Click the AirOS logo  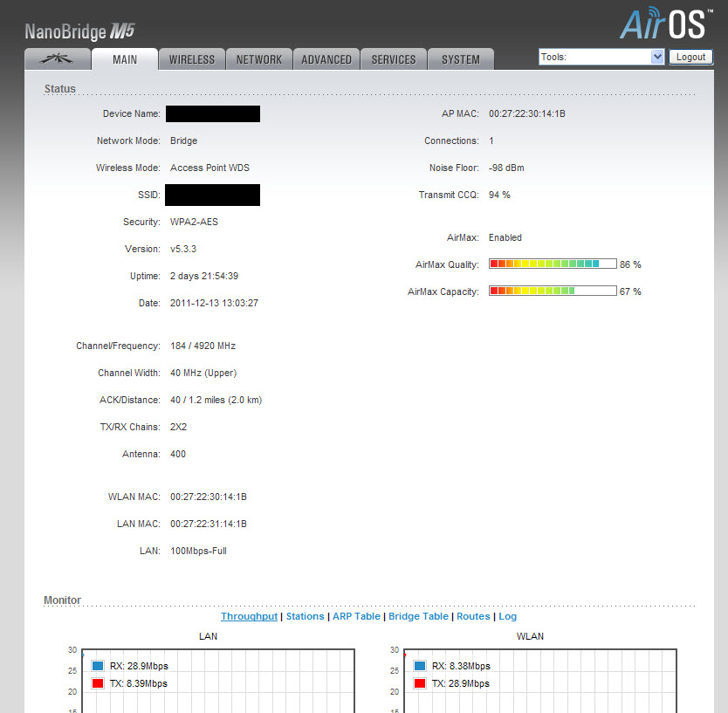pos(666,24)
